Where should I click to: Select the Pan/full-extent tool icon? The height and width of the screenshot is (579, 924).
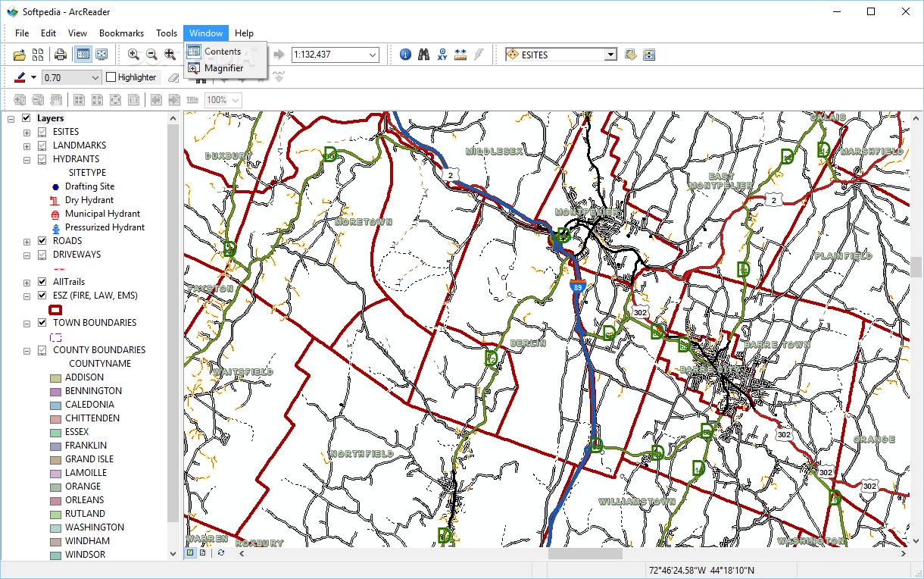click(170, 55)
